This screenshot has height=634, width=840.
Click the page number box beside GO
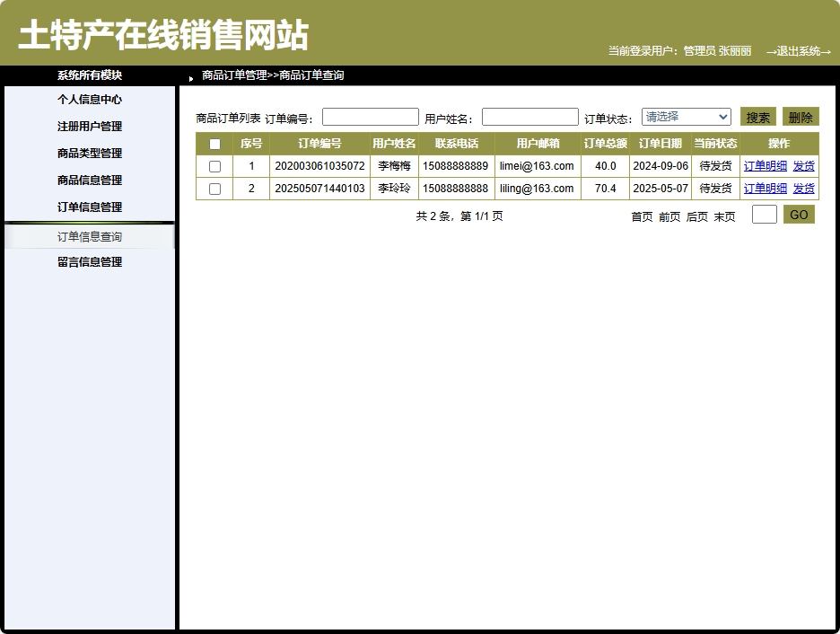click(x=764, y=214)
